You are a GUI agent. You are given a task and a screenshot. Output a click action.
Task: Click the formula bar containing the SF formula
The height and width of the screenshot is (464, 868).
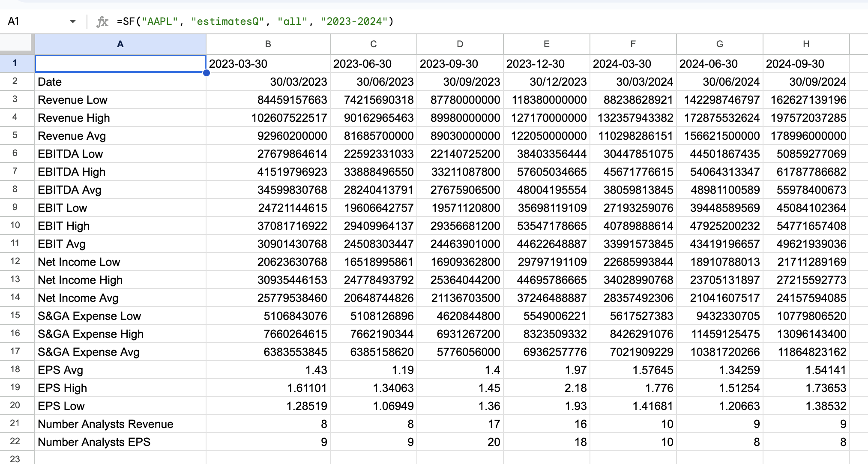click(488, 21)
